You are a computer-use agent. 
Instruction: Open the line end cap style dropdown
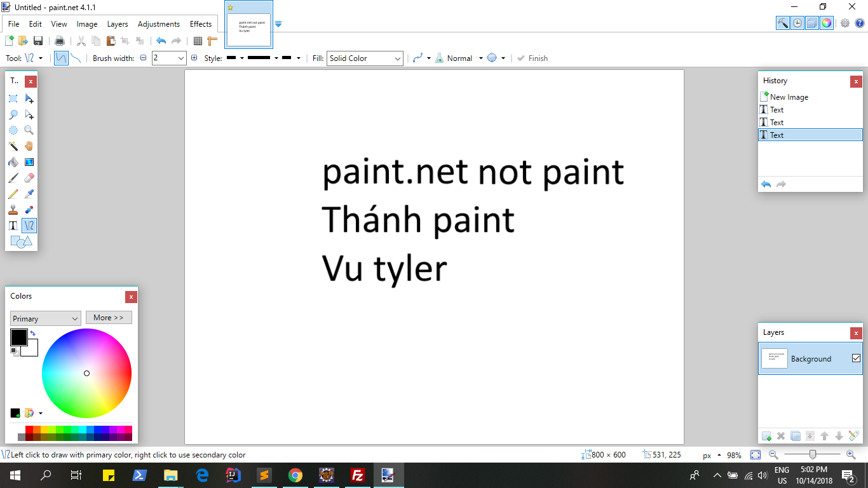pyautogui.click(x=291, y=58)
